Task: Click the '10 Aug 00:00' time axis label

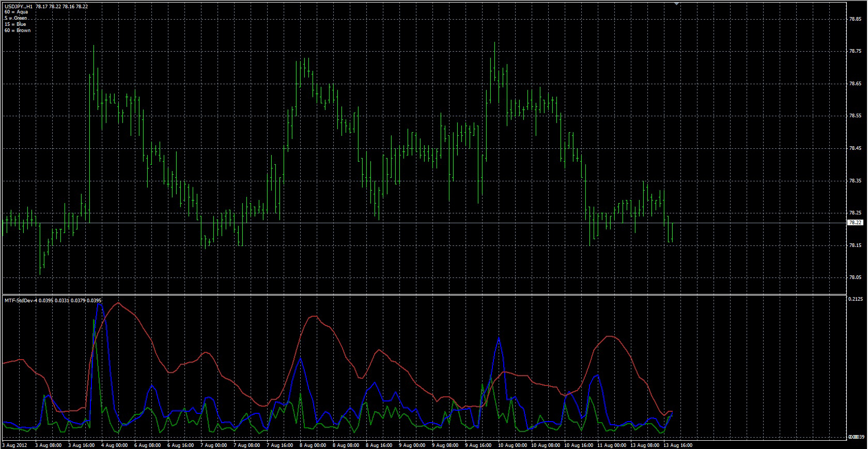Action: 512,445
